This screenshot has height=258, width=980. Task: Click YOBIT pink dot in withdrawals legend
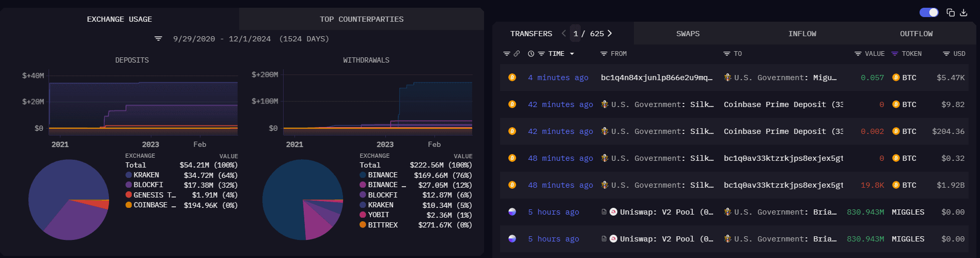pyautogui.click(x=363, y=215)
